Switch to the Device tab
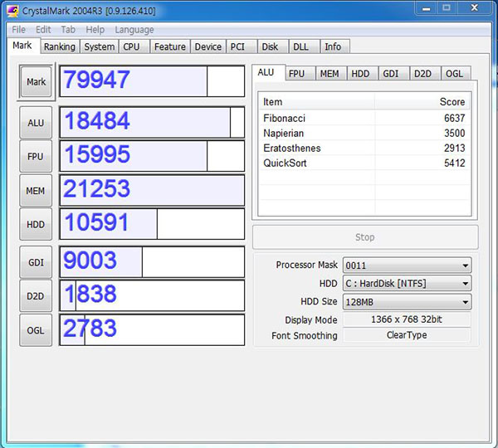The image size is (498, 448). (x=208, y=46)
